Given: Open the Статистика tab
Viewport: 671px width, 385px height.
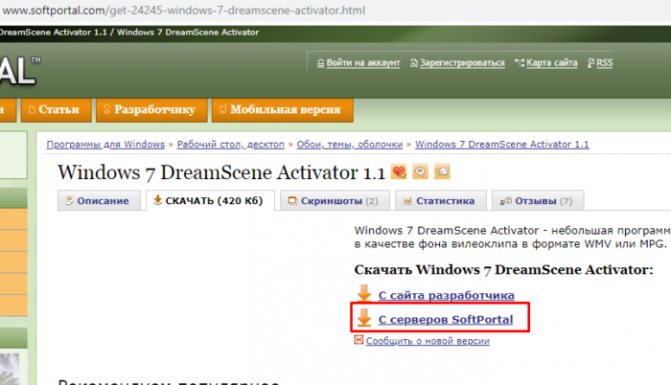Looking at the screenshot, I should coord(441,201).
